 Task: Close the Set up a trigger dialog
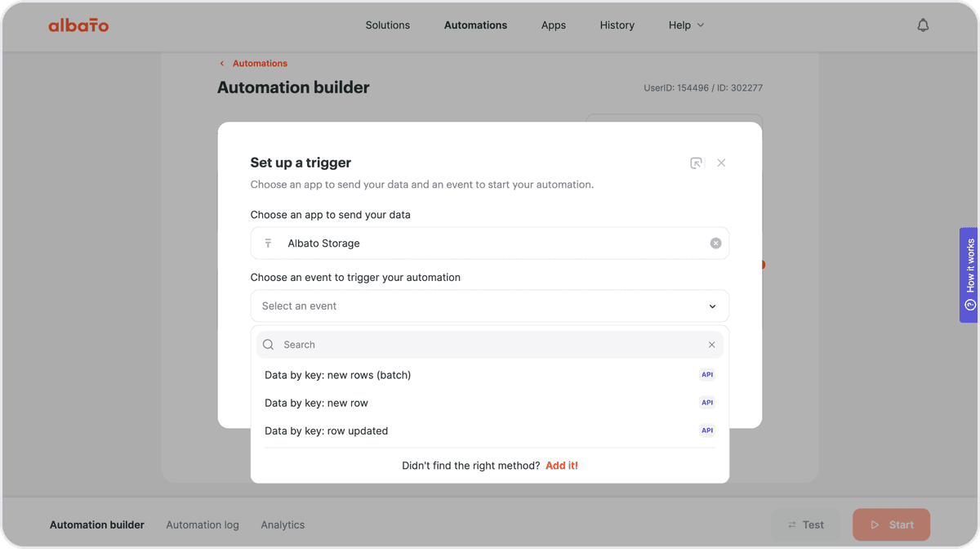pyautogui.click(x=721, y=163)
